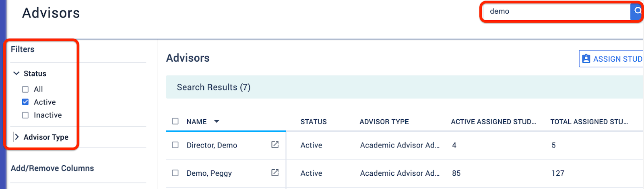Screen dimensions: 644x189
Task: Open Director, Demo profile external link icon
Action: click(x=275, y=145)
